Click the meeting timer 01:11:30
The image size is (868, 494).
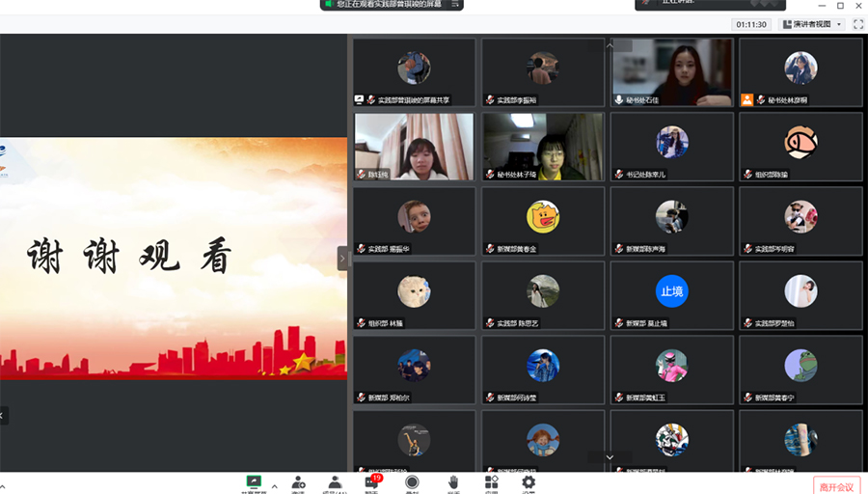[x=751, y=24]
